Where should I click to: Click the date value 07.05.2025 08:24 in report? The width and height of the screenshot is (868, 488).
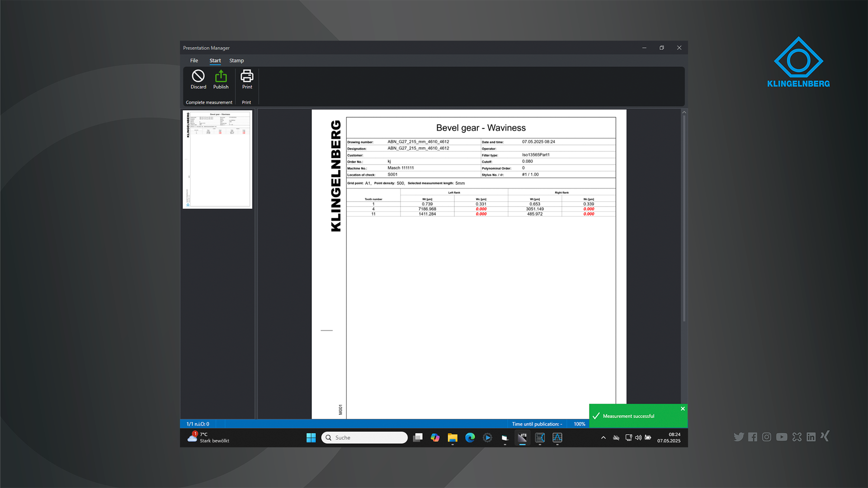click(538, 142)
